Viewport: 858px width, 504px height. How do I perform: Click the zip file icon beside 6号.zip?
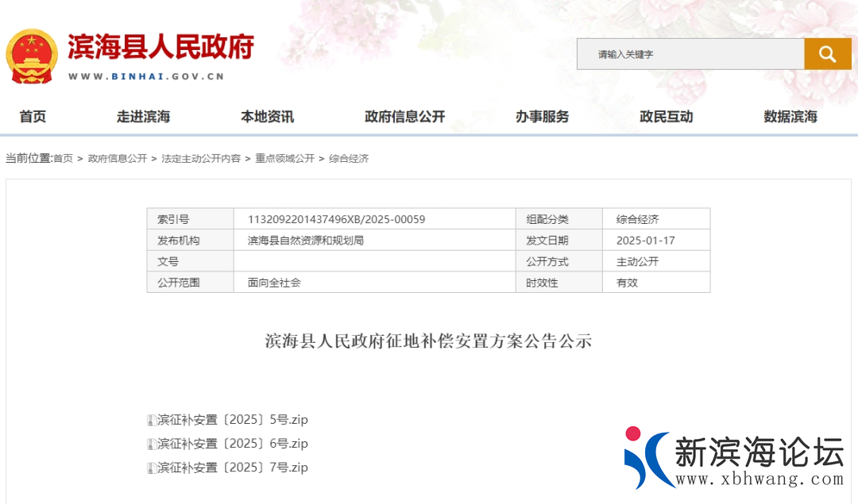[151, 444]
